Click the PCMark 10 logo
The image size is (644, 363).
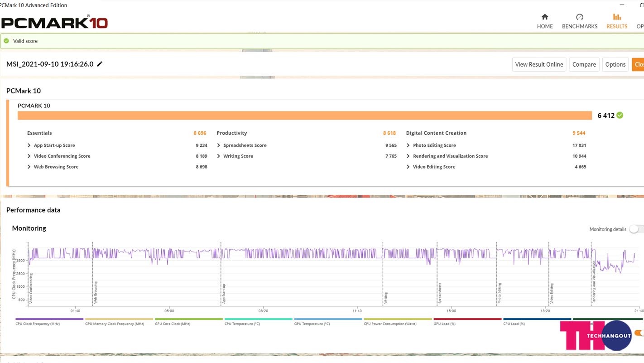tap(54, 22)
